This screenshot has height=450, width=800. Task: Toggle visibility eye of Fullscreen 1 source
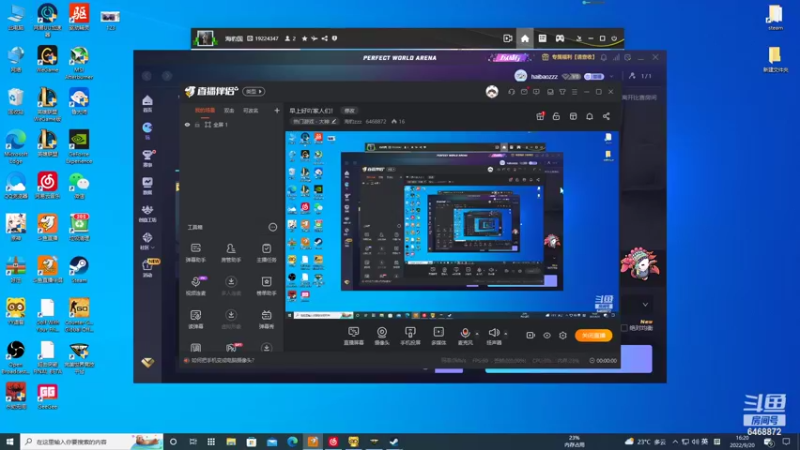click(187, 124)
